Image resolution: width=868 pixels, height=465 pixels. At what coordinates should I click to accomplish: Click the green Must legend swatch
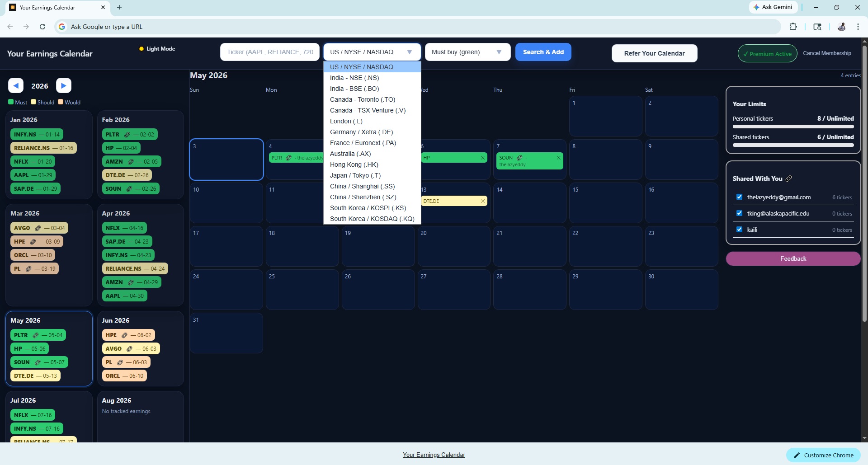[x=11, y=102]
